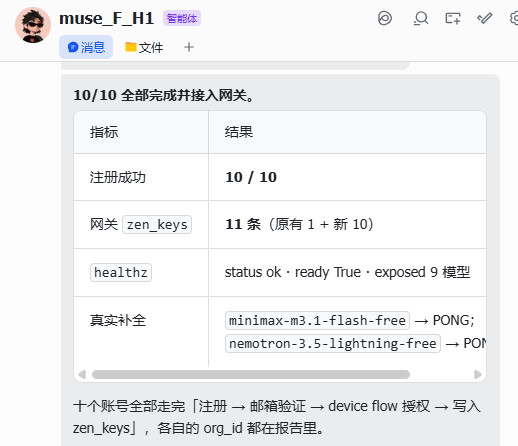Open muse_F_H1 avatar picture
The image size is (518, 446).
33,25
